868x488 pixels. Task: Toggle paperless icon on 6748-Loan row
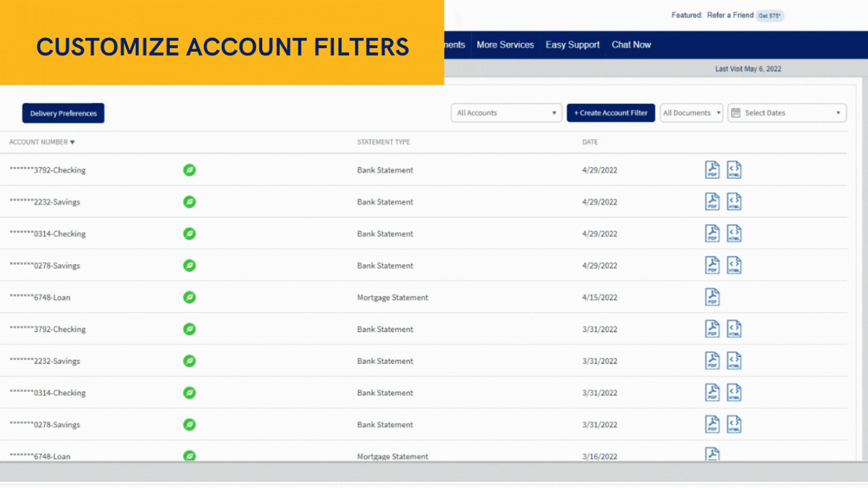coord(189,297)
